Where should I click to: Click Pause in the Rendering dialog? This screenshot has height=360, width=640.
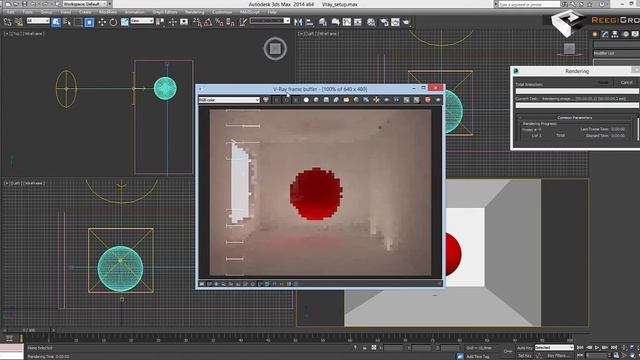(x=603, y=82)
